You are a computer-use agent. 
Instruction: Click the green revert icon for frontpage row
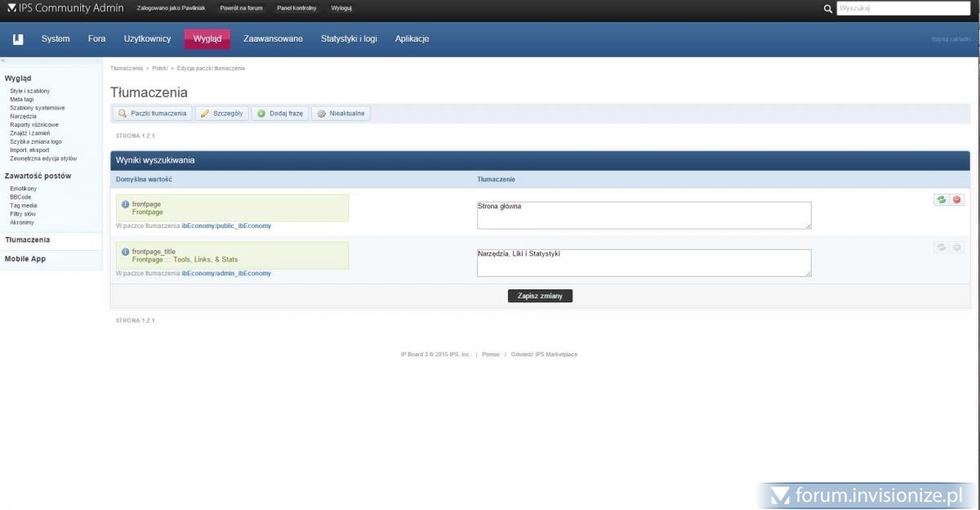941,199
